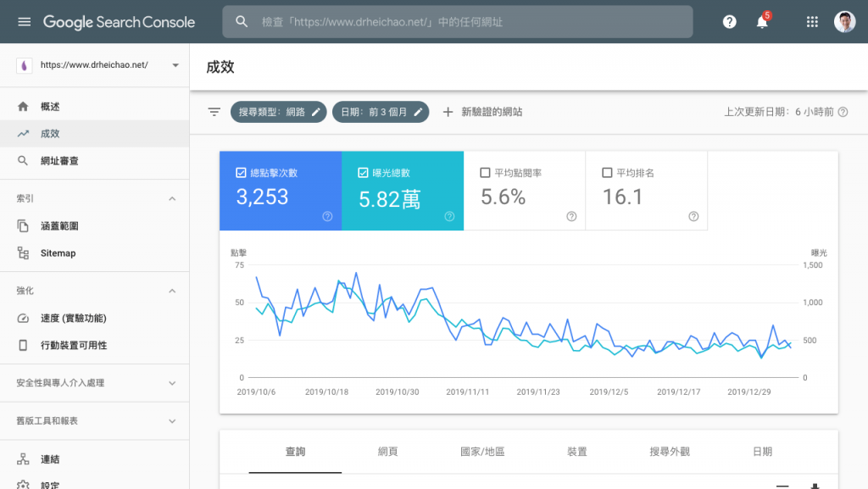Enable the 平均點閱率 checkbox
Screen dimensions: 868x489
[x=485, y=173]
